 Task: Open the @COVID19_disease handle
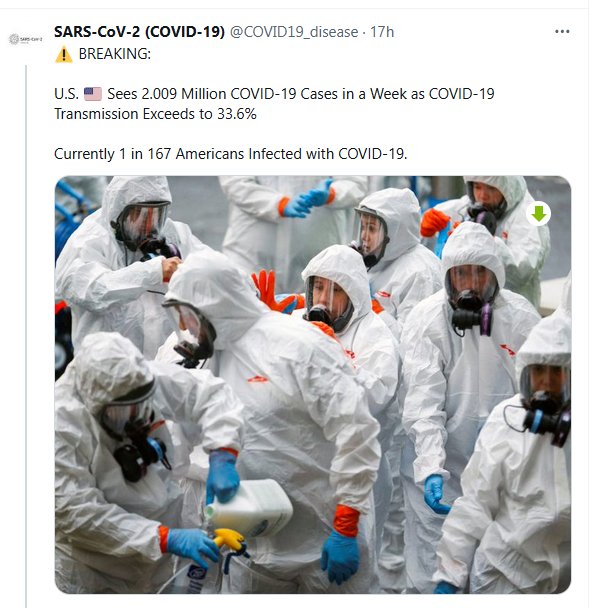tap(294, 32)
